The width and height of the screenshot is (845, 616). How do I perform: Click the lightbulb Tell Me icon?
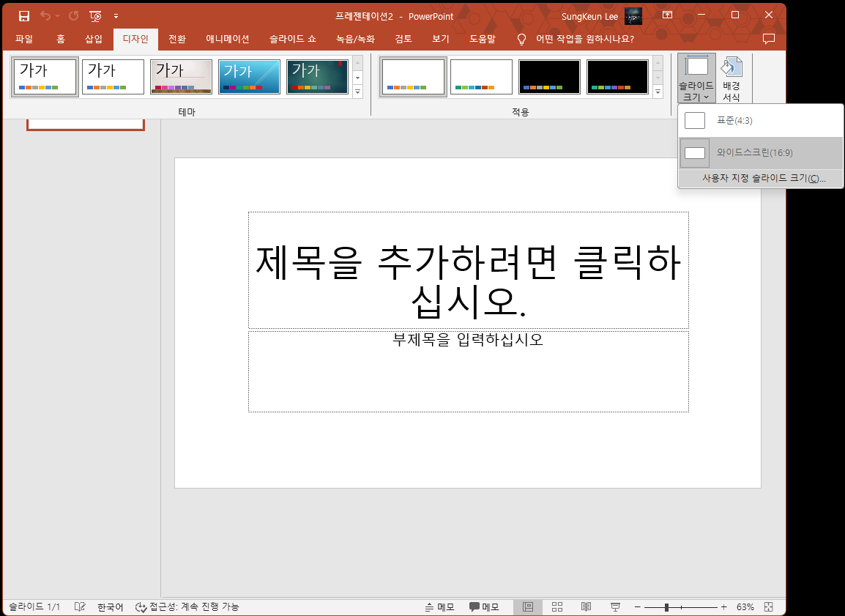coord(521,40)
